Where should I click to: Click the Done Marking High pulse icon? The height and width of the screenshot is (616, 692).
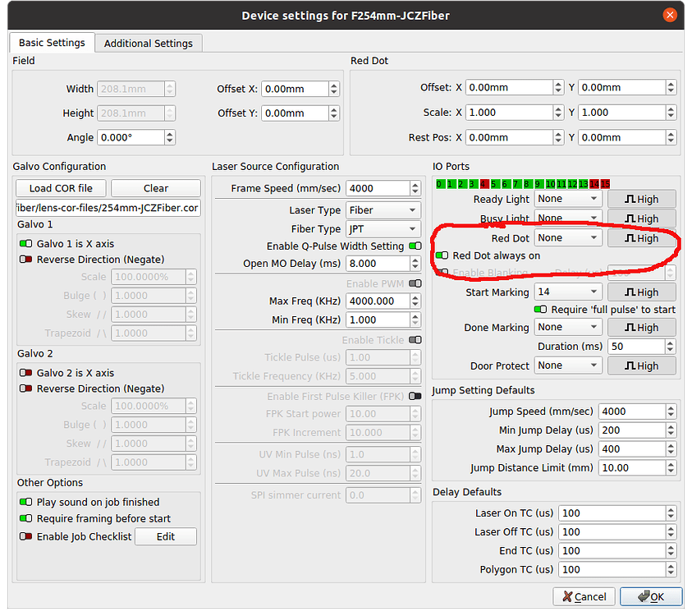pos(641,327)
